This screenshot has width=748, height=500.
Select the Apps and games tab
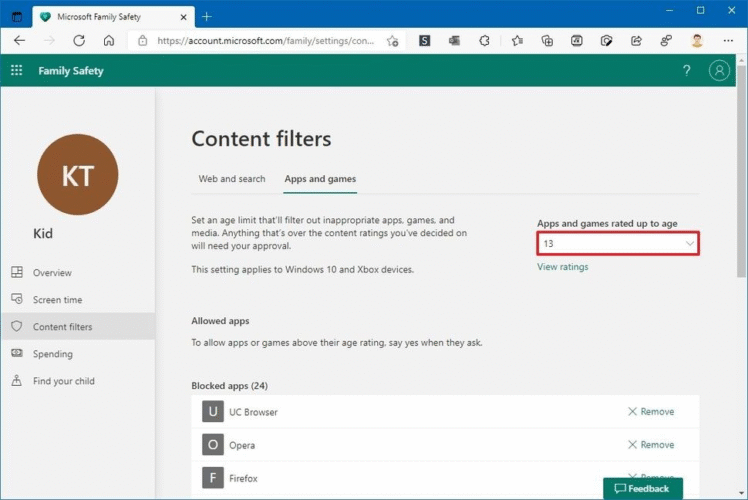pos(320,179)
